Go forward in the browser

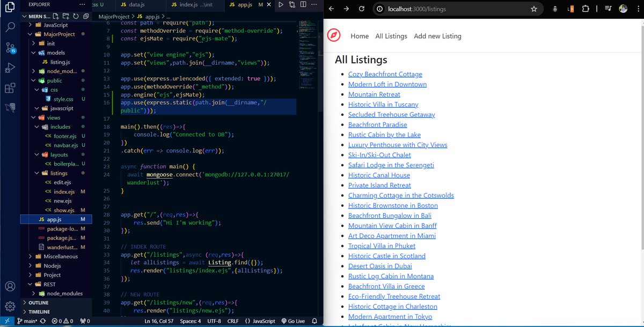pyautogui.click(x=347, y=9)
